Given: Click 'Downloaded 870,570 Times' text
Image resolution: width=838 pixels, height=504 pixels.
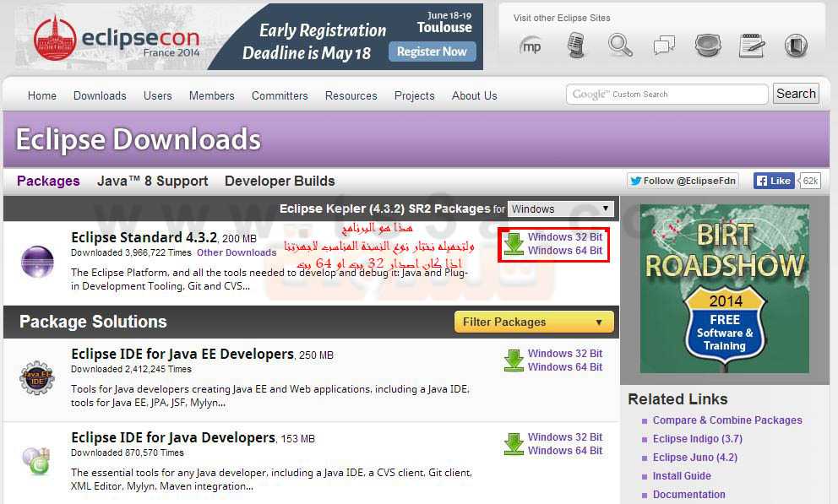Looking at the screenshot, I should coord(128,453).
